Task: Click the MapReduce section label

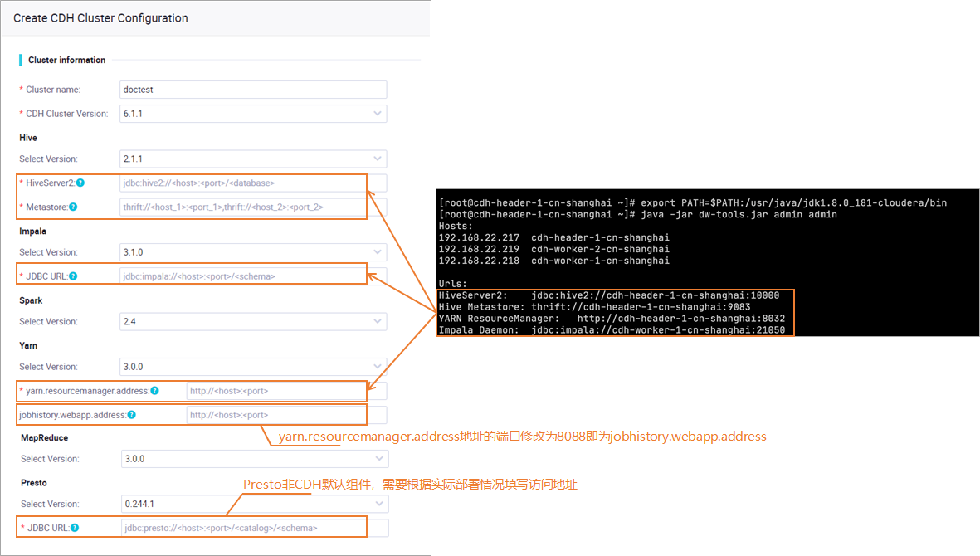Action: pyautogui.click(x=44, y=438)
